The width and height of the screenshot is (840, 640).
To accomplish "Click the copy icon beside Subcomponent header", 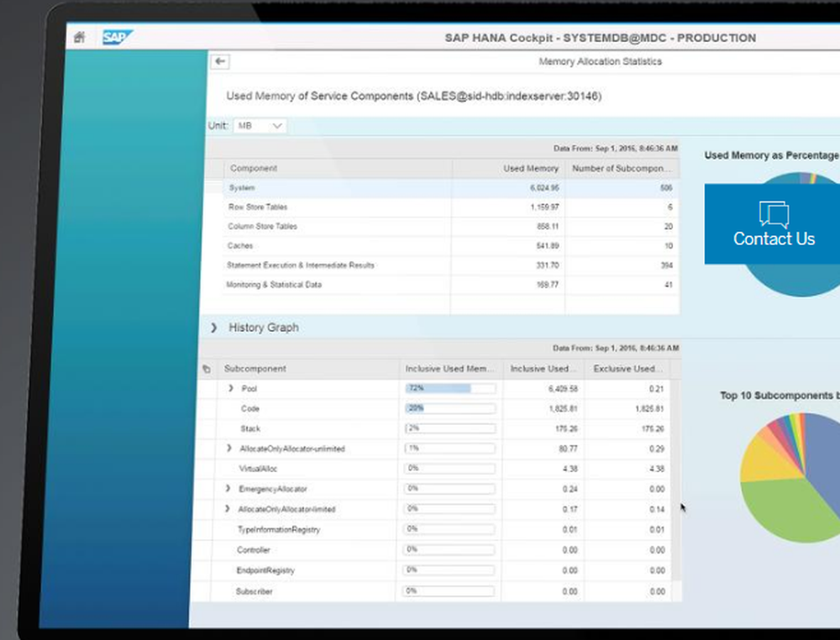I will click(207, 369).
